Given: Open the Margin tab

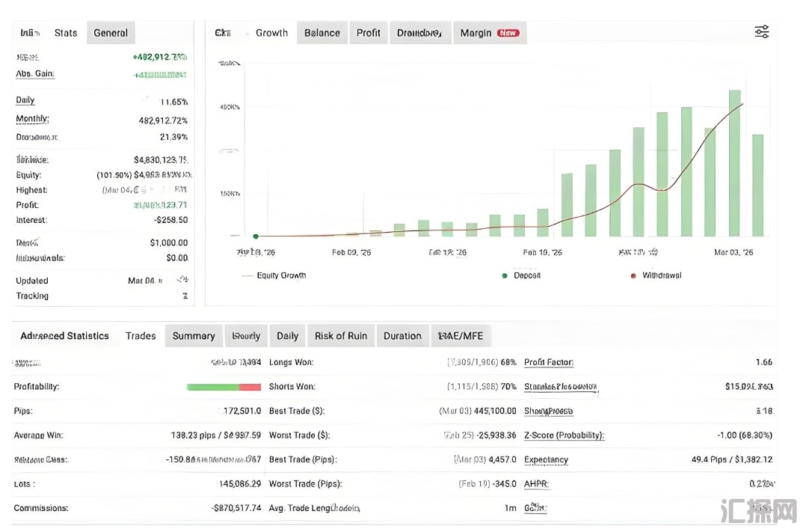Looking at the screenshot, I should point(490,33).
